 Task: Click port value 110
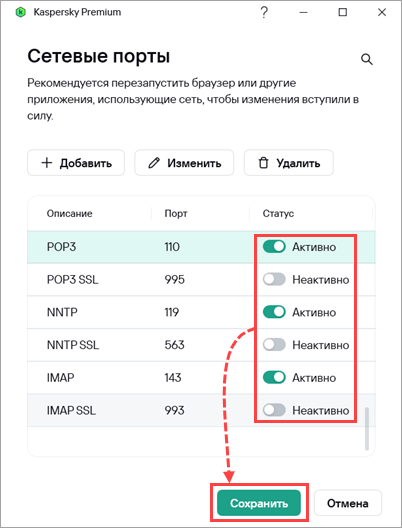pyautogui.click(x=172, y=247)
